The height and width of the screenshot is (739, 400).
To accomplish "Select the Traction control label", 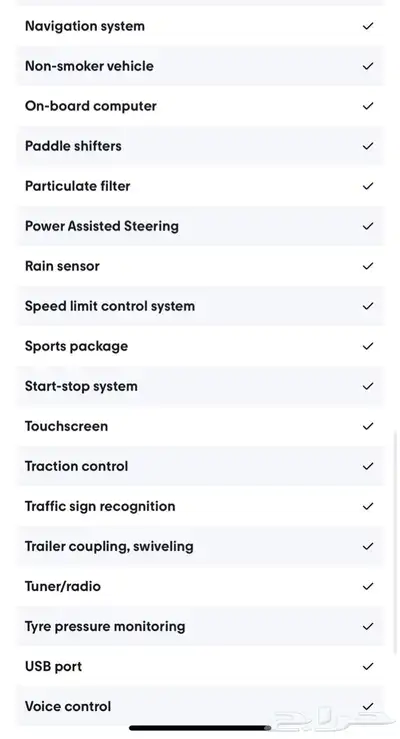I will click(76, 466).
